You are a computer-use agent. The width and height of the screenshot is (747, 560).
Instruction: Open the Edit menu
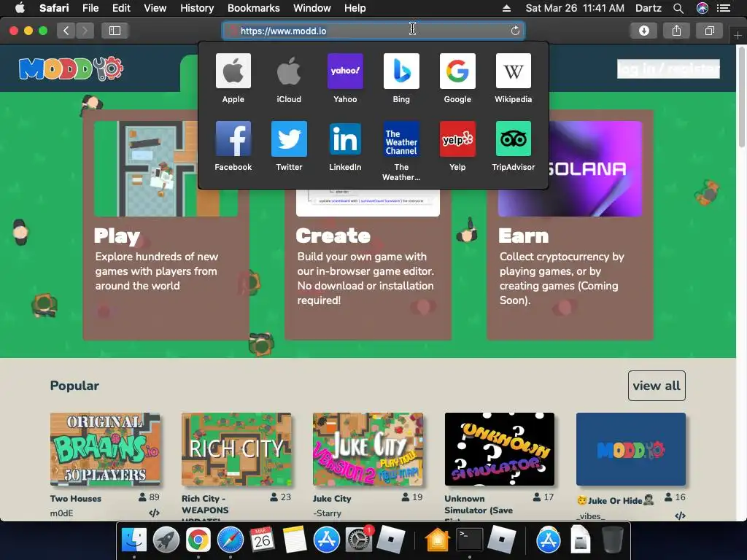[121, 8]
